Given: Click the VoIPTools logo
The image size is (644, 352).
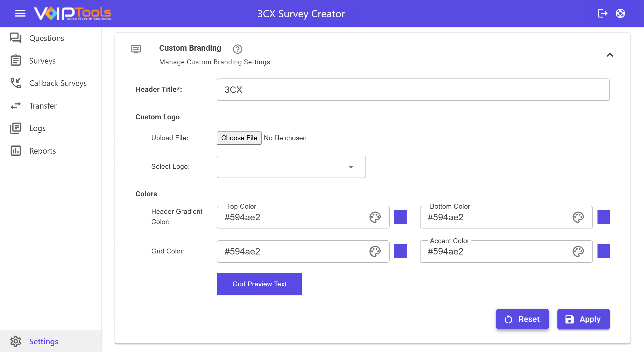Looking at the screenshot, I should [x=73, y=13].
